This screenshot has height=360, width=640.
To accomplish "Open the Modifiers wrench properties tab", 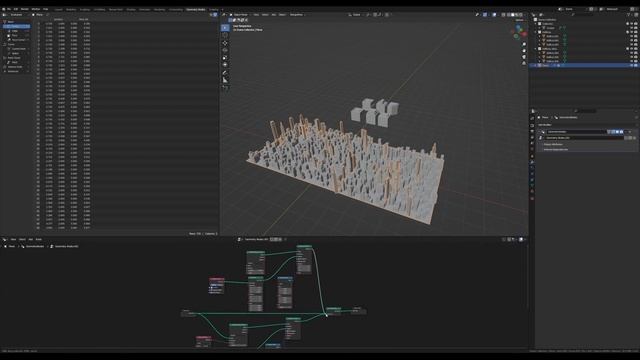I will (x=532, y=162).
